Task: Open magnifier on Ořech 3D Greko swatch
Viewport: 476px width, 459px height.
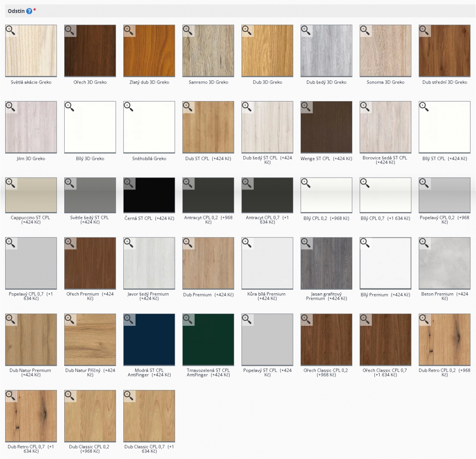Action: (70, 31)
